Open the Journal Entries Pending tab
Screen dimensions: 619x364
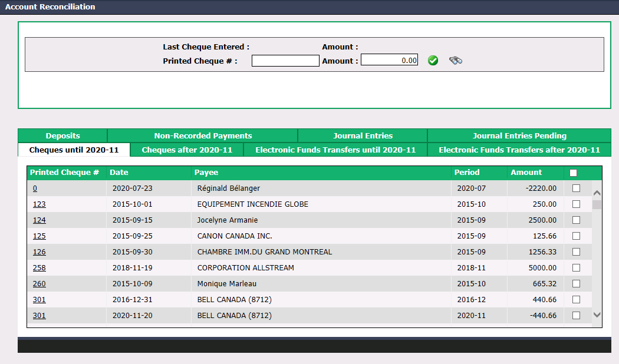point(519,135)
